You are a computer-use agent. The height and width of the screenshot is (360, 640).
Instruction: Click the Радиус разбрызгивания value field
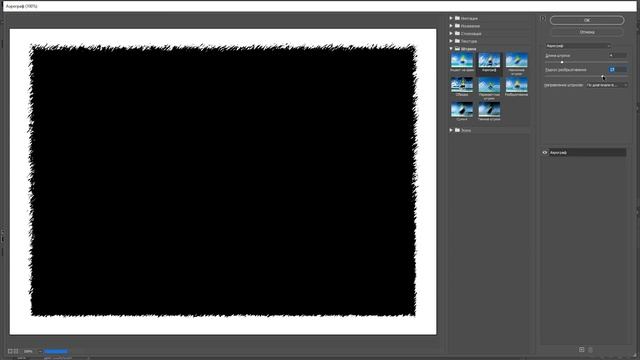[618, 70]
